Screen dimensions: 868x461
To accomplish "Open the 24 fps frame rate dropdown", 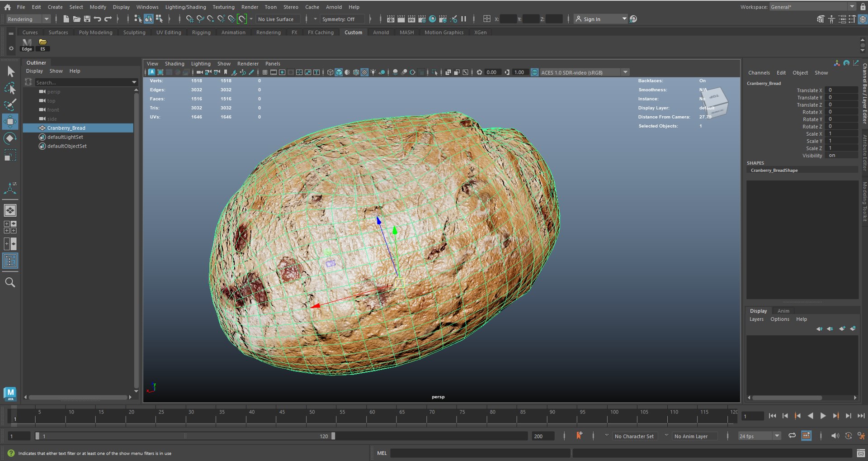I will [759, 436].
